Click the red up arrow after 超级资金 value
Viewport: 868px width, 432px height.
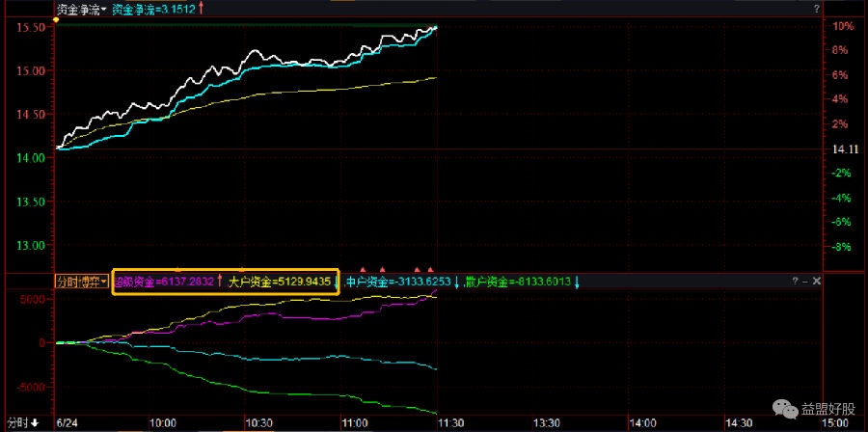pos(220,282)
